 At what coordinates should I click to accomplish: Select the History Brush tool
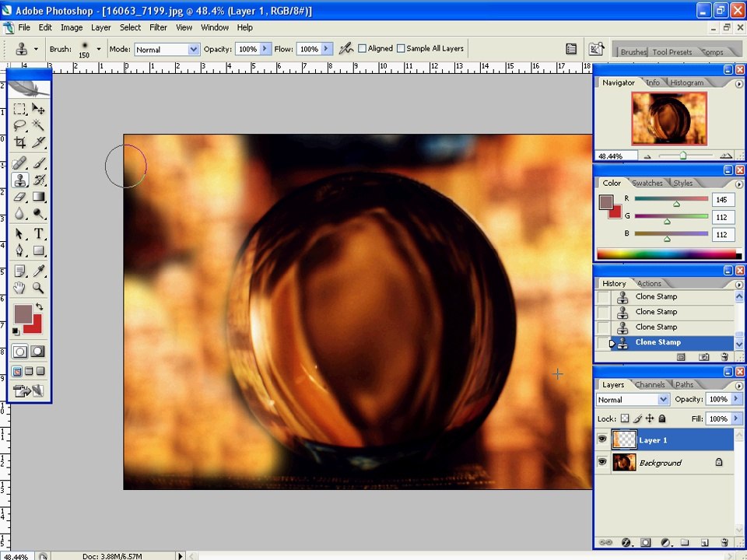(x=39, y=180)
